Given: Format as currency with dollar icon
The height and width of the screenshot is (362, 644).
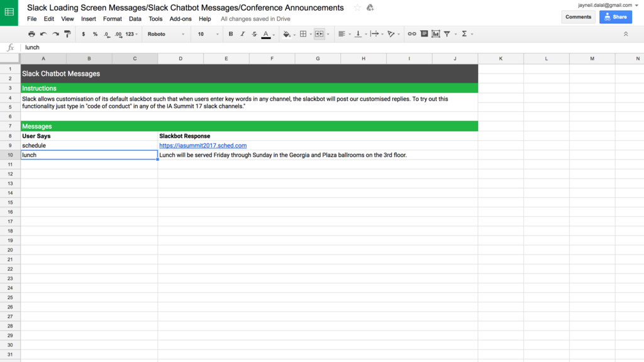Looking at the screenshot, I should [84, 34].
